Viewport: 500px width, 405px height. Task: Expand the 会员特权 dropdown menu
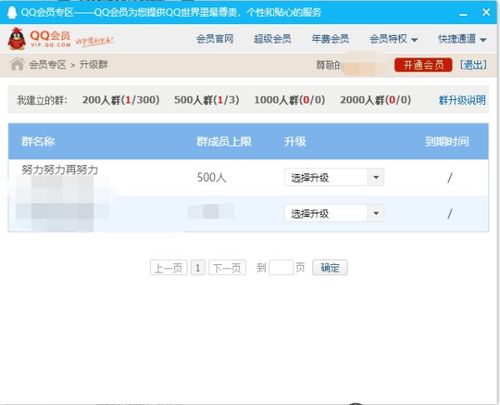393,39
